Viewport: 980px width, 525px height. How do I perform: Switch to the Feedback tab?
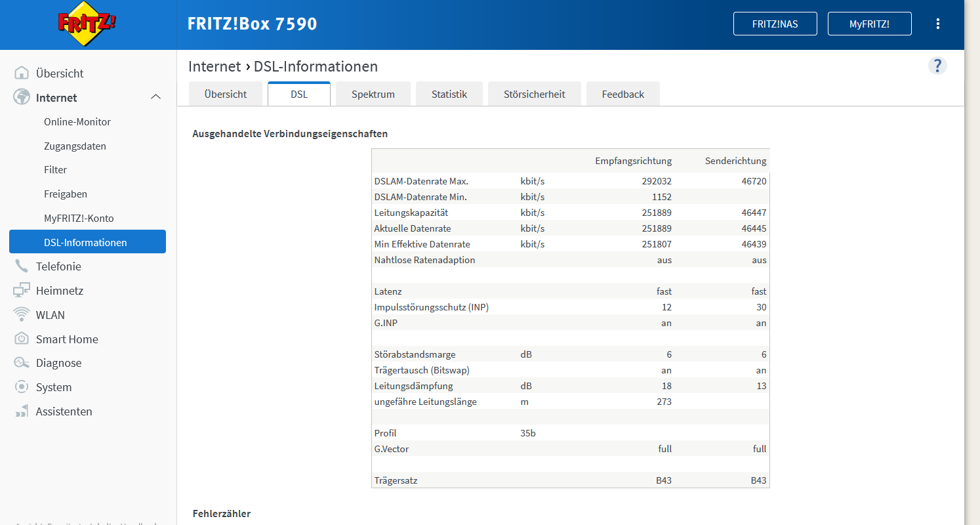click(623, 94)
